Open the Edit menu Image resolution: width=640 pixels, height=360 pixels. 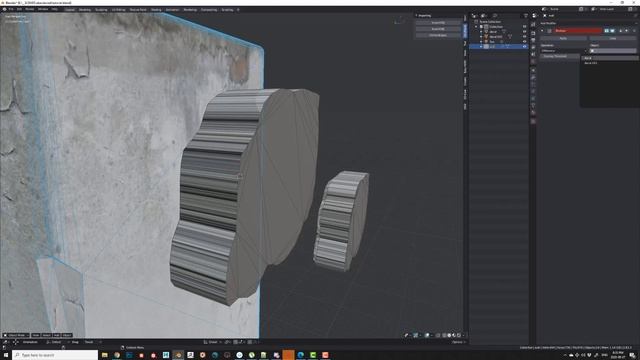19,9
